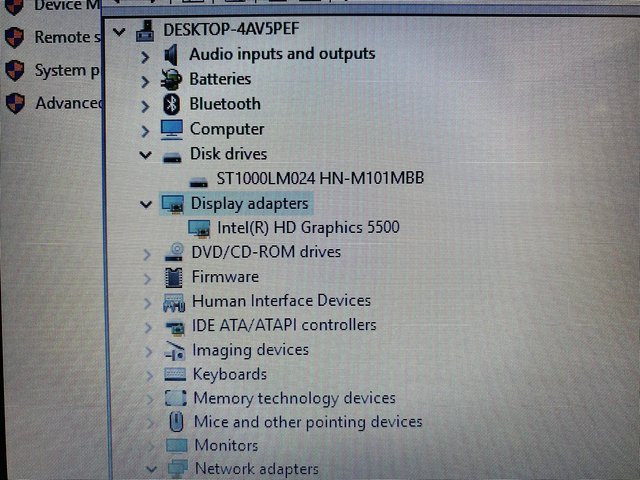
Task: Expand the Human Interface Devices category
Action: tap(148, 303)
